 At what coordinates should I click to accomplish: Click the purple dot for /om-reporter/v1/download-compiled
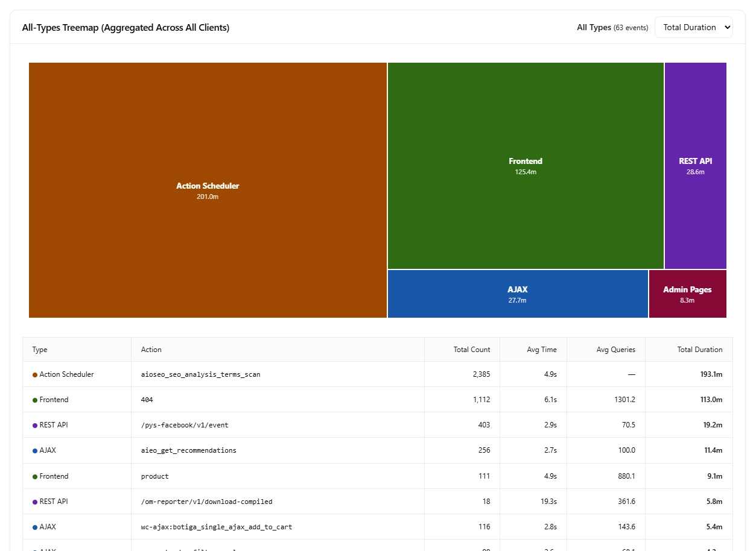point(34,501)
